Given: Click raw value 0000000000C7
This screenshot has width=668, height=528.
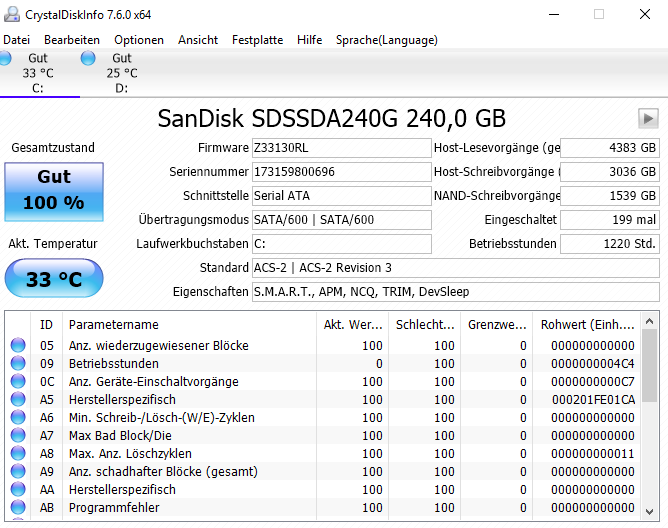Looking at the screenshot, I should 593,381.
